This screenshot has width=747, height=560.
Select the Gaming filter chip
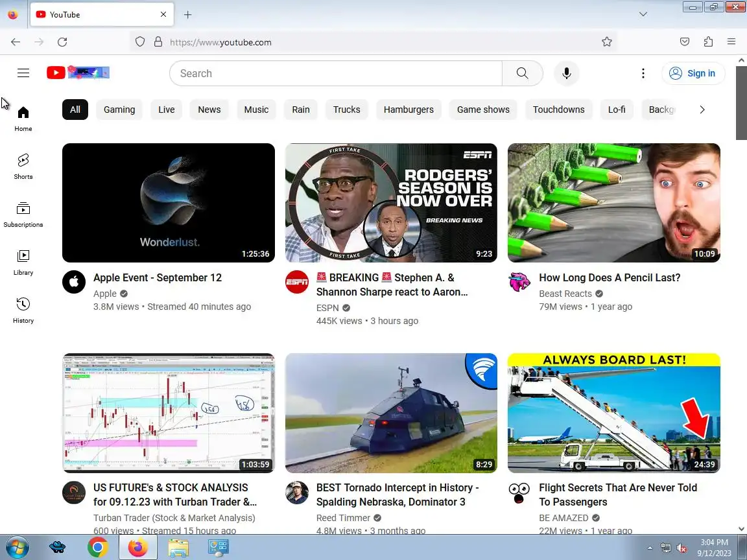pos(119,110)
